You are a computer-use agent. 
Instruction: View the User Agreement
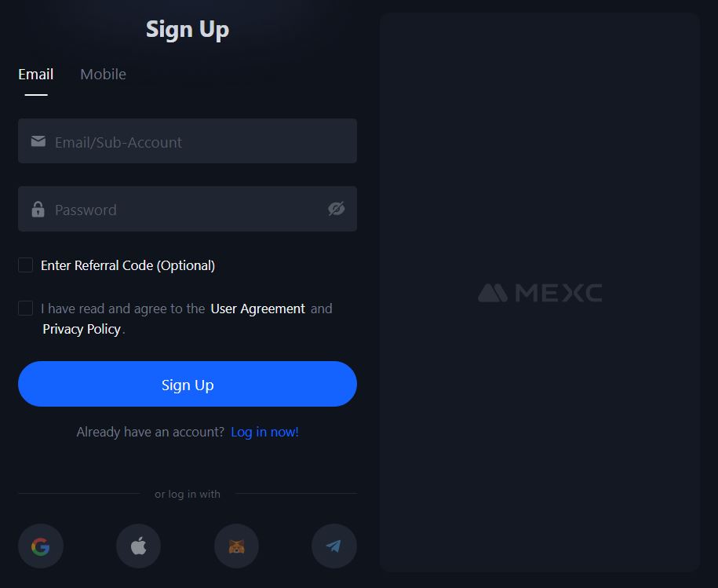[x=257, y=308]
